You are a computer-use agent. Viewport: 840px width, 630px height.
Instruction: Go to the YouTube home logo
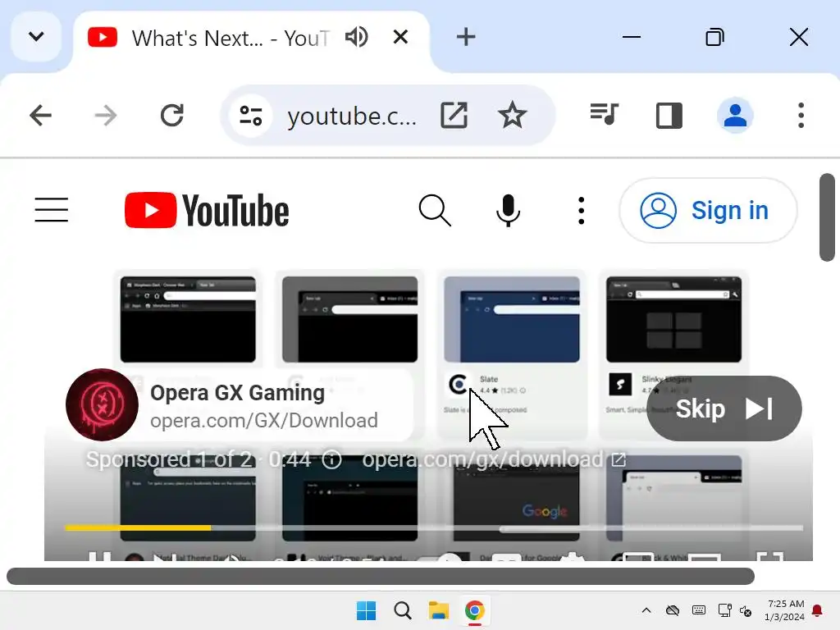click(x=207, y=211)
